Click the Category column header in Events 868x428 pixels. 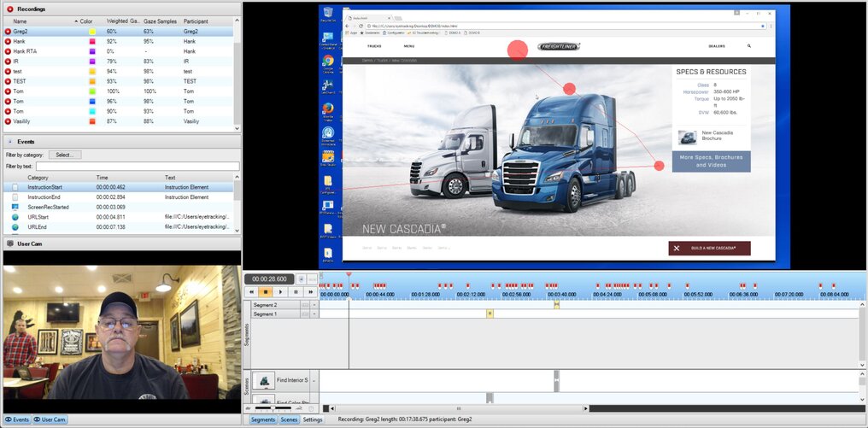(38, 178)
